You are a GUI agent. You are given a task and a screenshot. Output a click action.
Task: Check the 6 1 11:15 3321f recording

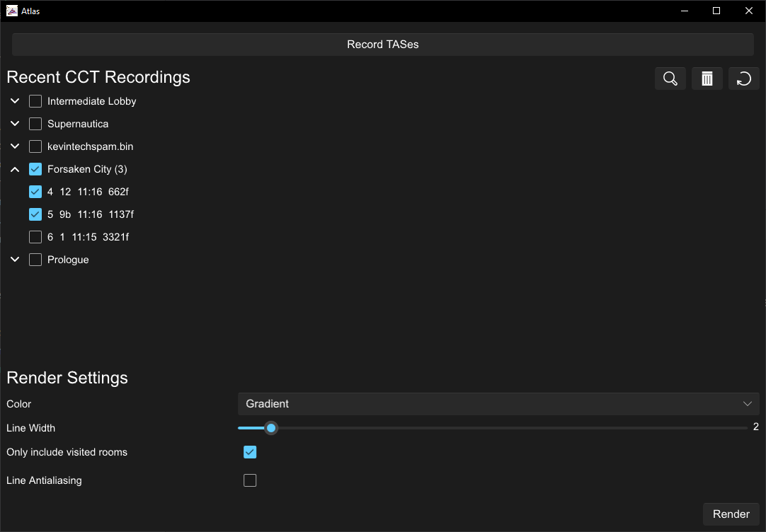pos(35,237)
